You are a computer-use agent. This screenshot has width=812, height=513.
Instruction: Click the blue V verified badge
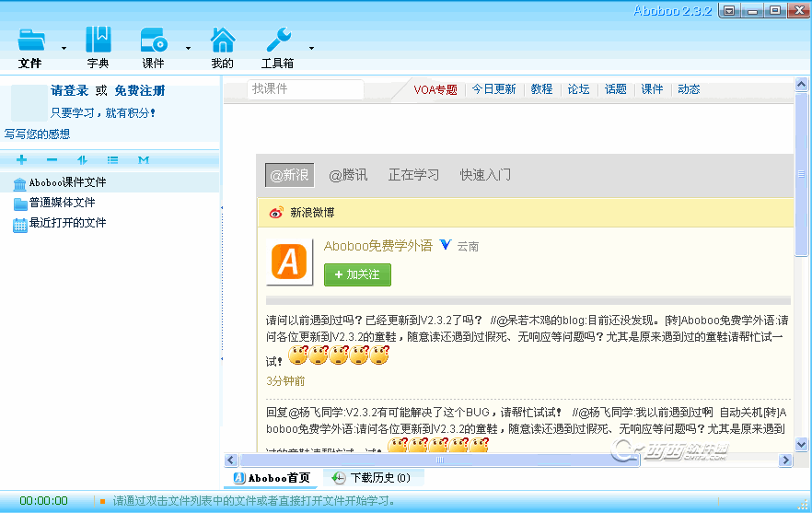click(x=446, y=245)
